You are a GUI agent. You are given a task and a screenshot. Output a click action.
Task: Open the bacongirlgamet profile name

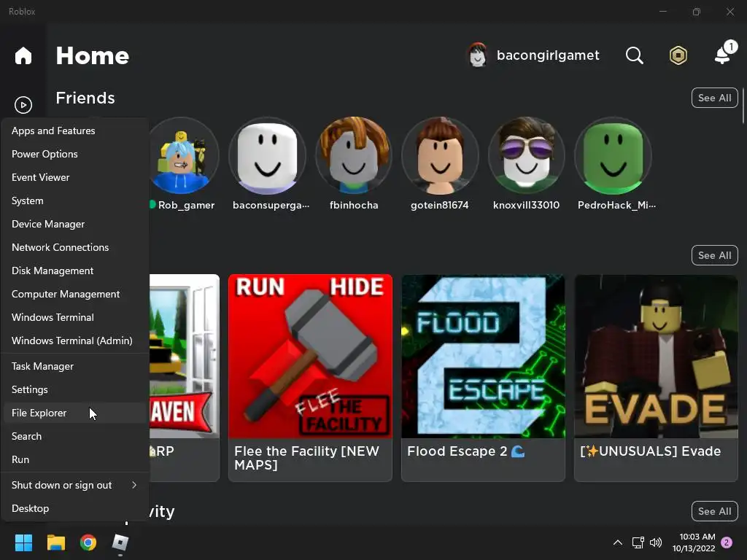[548, 55]
